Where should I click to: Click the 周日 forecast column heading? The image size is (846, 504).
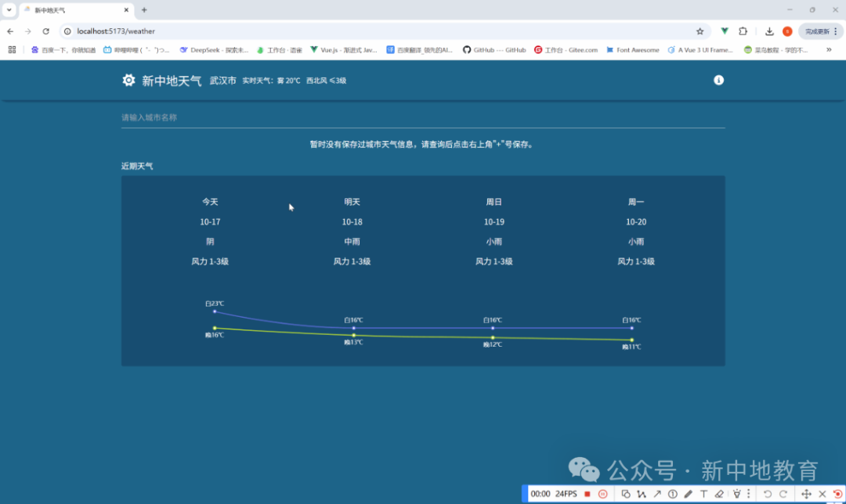click(493, 202)
